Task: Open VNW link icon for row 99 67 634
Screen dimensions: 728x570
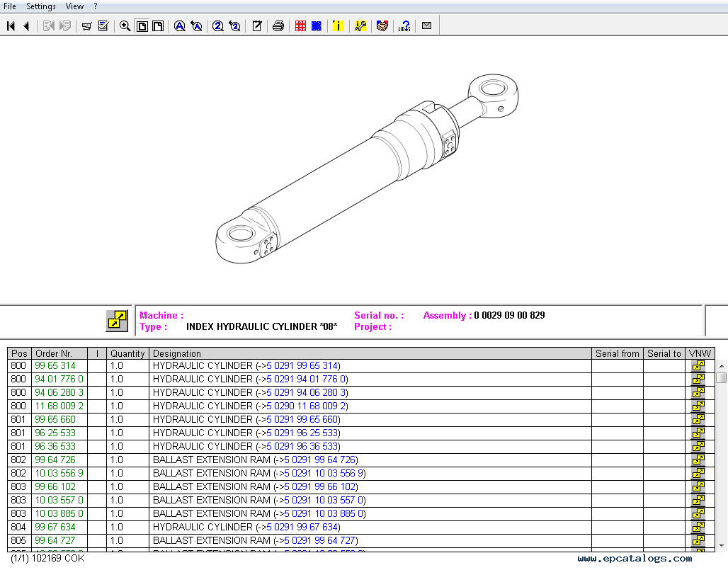Action: (699, 528)
